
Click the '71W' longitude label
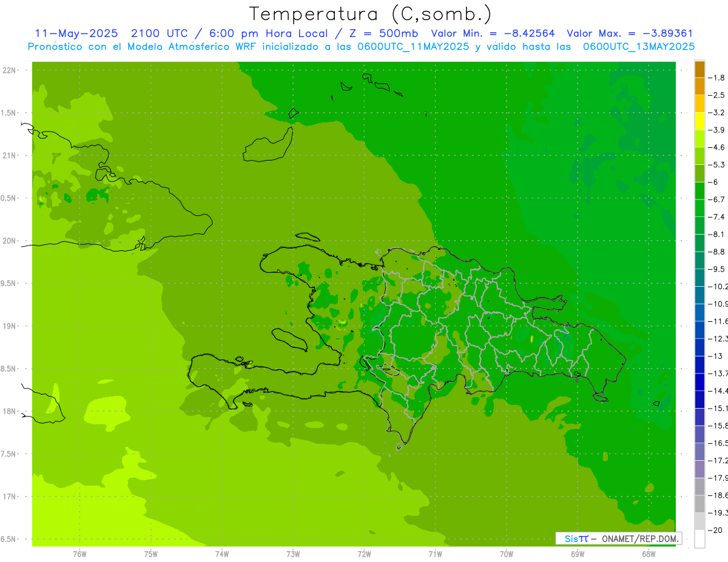pyautogui.click(x=435, y=554)
